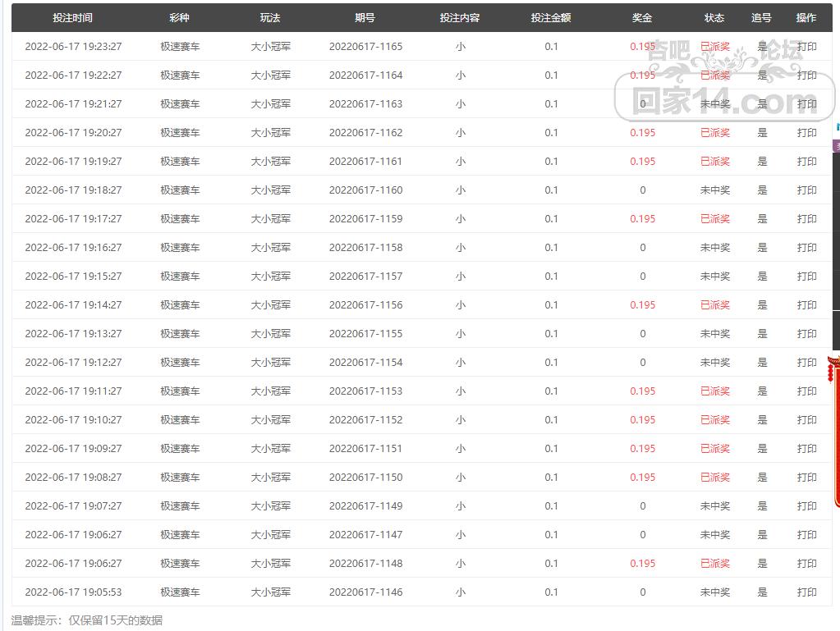
Task: Print the record for period 20220617-1153
Action: 806,391
